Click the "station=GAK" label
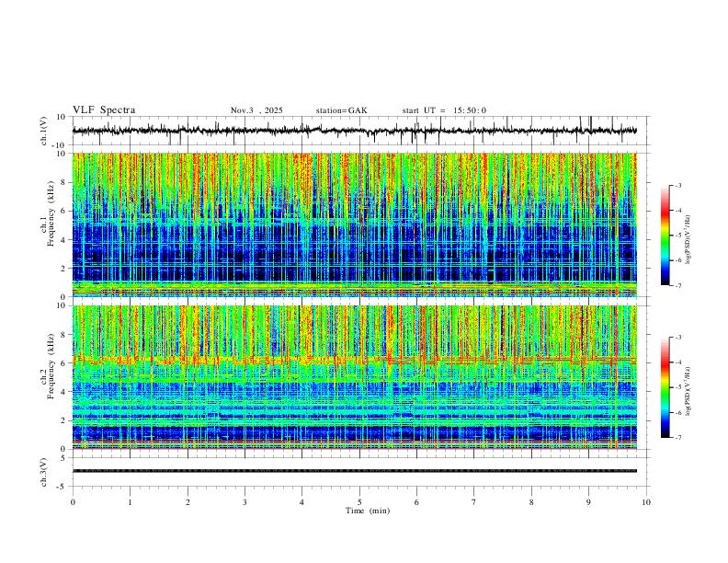The height and width of the screenshot is (563, 728). (x=341, y=110)
